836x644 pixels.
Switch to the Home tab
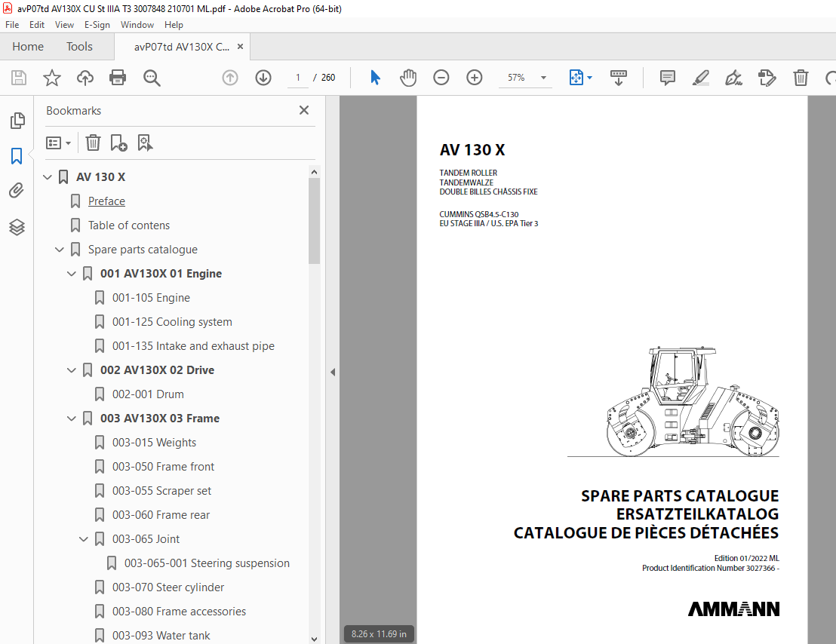(28, 46)
